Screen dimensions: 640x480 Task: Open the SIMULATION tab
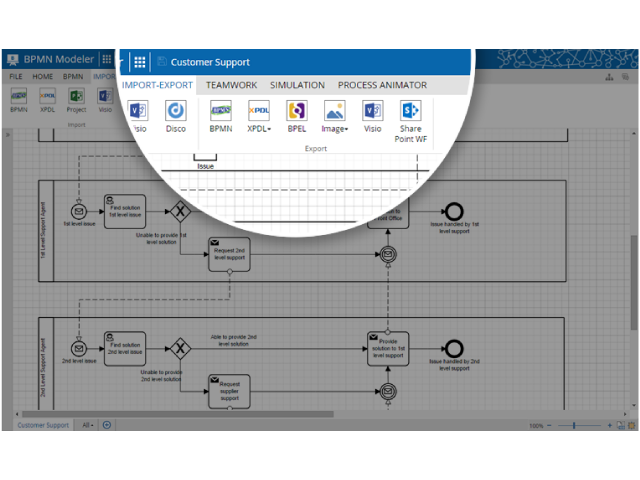click(297, 85)
